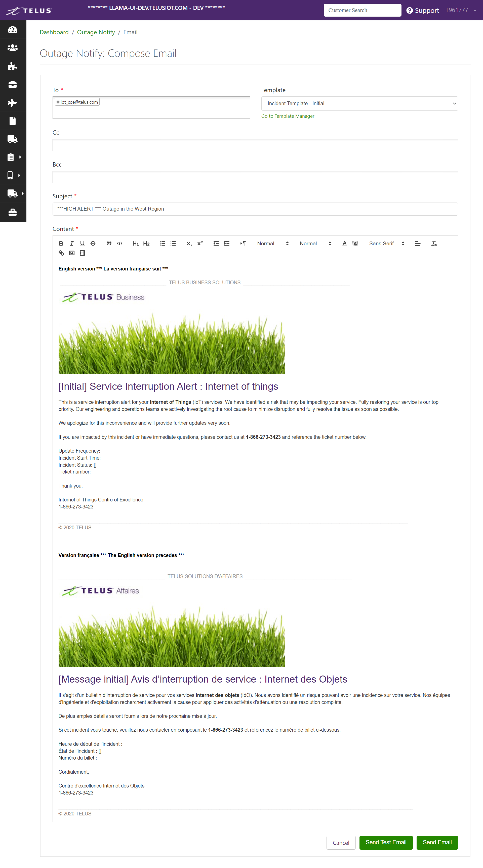Open the text size Normal dropdown
The width and height of the screenshot is (483, 868).
(x=273, y=243)
